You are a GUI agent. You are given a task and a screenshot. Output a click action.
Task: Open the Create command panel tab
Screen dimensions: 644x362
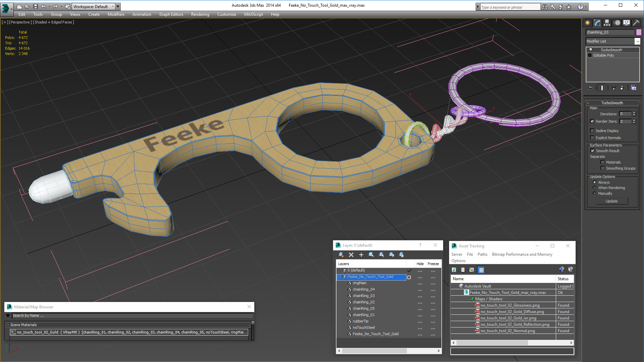588,22
